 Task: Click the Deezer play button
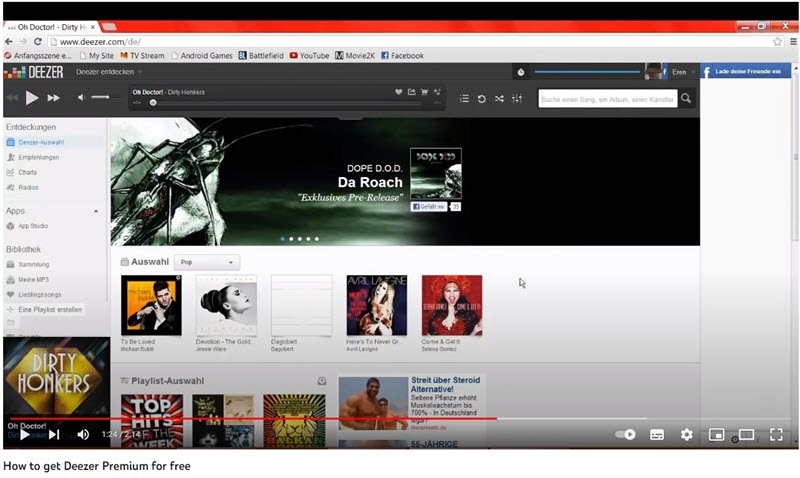click(32, 97)
